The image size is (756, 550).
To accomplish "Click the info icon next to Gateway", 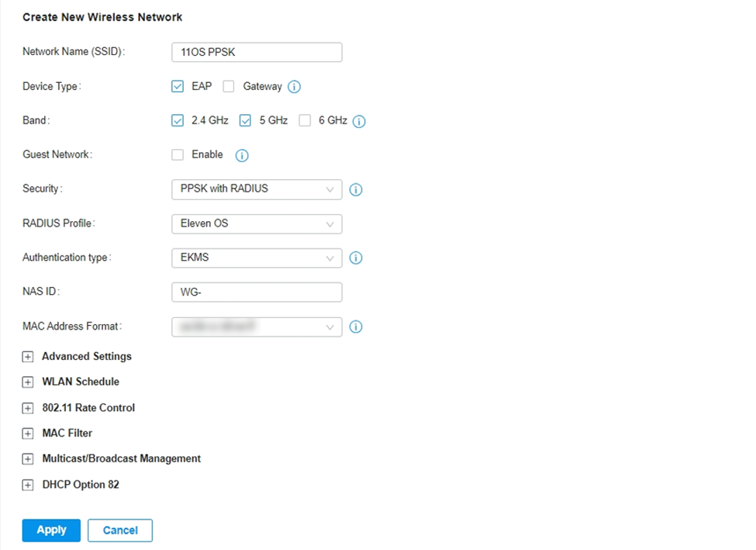I will [x=294, y=86].
